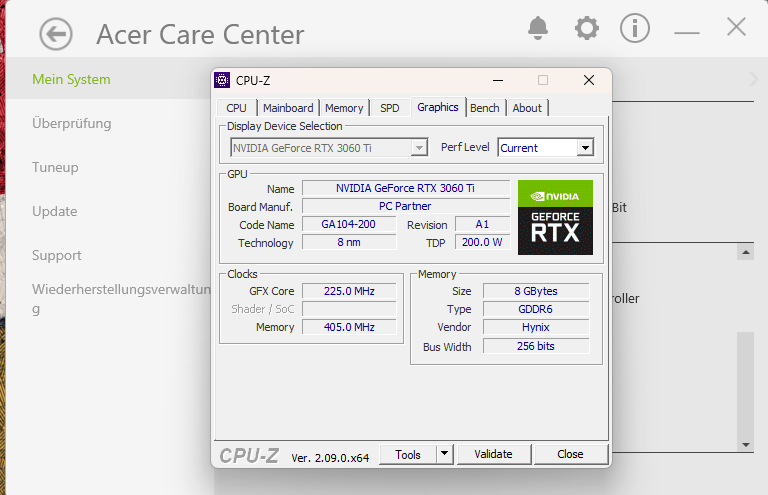The image size is (768, 495).
Task: Minimize the Acer Care Center window
Action: [x=687, y=32]
